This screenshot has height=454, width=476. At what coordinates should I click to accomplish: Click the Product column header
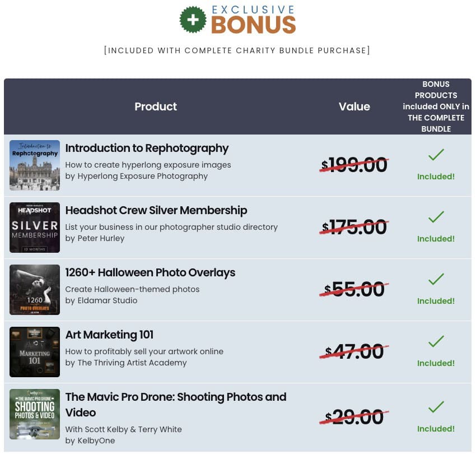(x=156, y=106)
